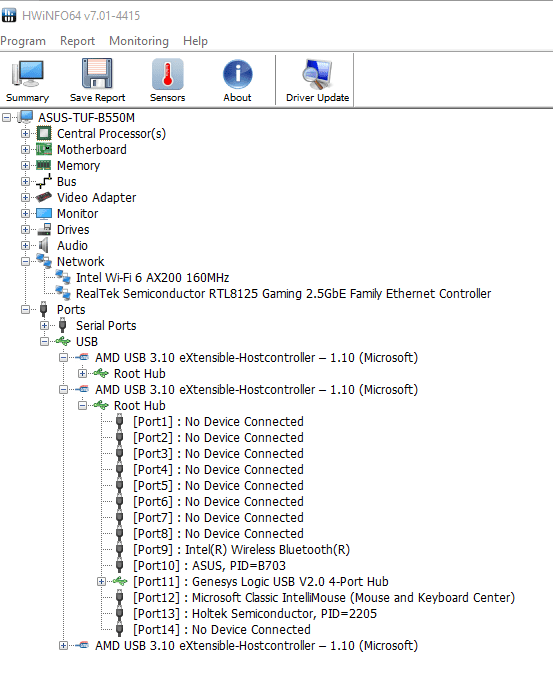Click the Memory module icon

(43, 165)
